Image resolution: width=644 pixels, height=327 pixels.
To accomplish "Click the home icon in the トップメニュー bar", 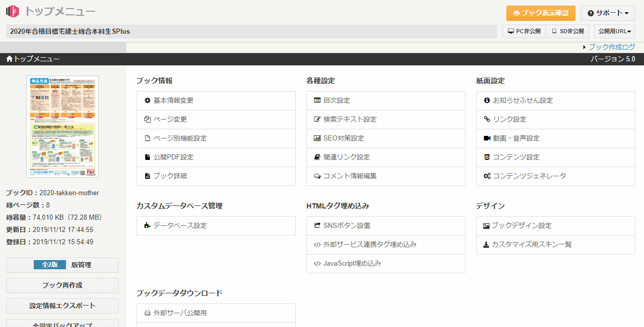I will (x=9, y=59).
